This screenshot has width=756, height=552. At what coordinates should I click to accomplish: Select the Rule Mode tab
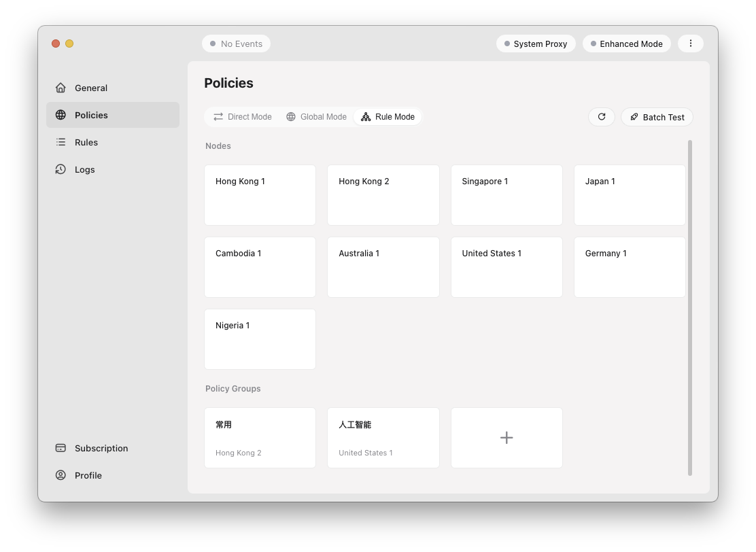[x=388, y=116]
